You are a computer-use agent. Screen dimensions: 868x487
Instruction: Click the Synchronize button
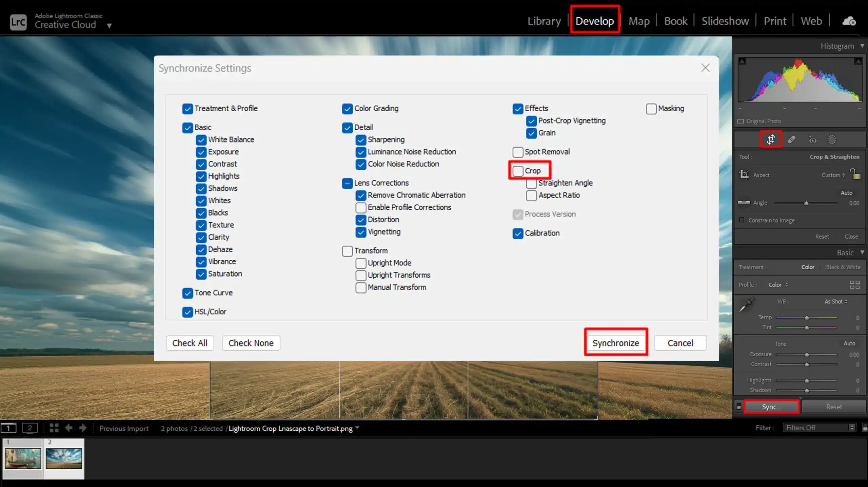616,342
